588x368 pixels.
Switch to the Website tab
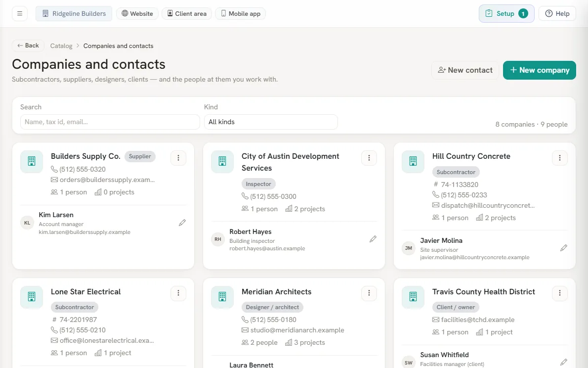[137, 13]
